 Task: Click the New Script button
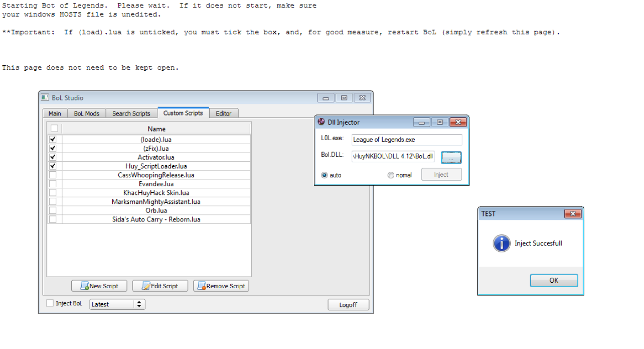pos(99,286)
